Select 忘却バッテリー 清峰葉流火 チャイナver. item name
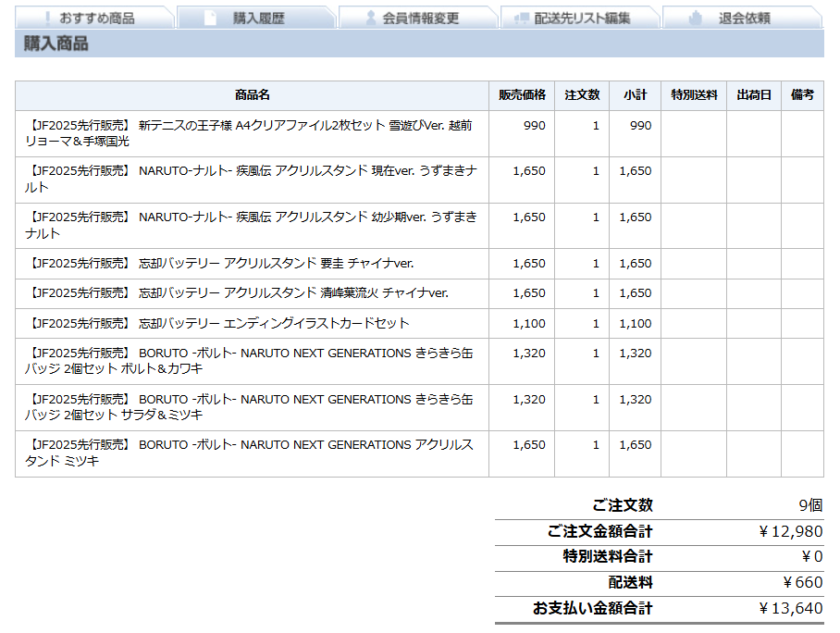This screenshot has height=633, width=840. (x=237, y=292)
